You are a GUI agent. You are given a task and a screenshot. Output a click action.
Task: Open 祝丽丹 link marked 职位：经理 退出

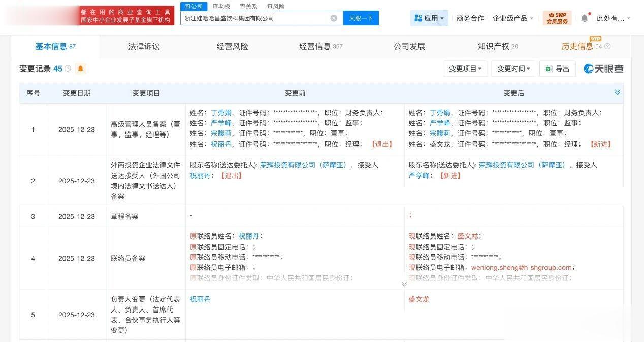point(221,144)
